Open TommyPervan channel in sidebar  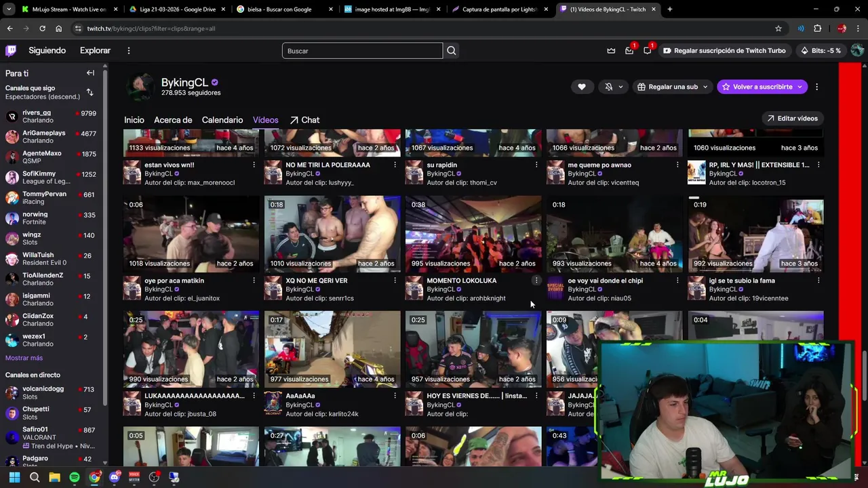[x=52, y=198]
